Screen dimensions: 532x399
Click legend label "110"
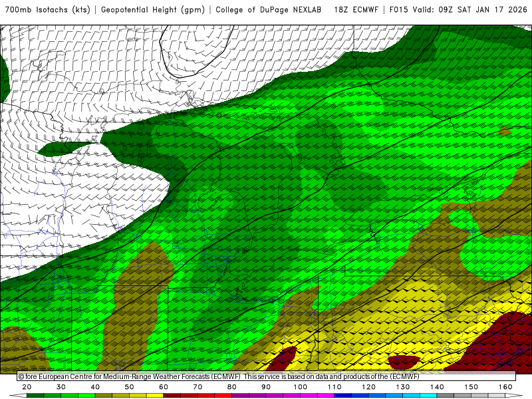click(x=334, y=387)
